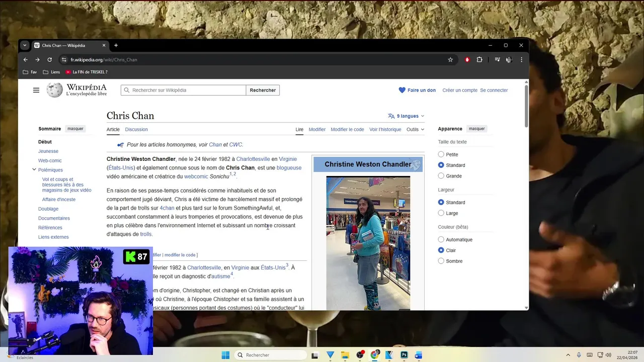Viewport: 644px width, 362px height.
Task: Open the Chrome three-dot menu
Action: coord(521,59)
